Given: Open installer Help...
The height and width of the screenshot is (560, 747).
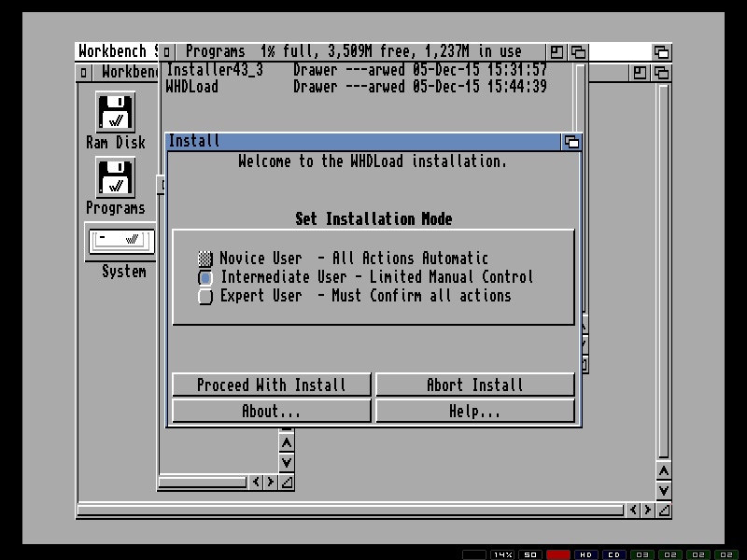Looking at the screenshot, I should [475, 411].
